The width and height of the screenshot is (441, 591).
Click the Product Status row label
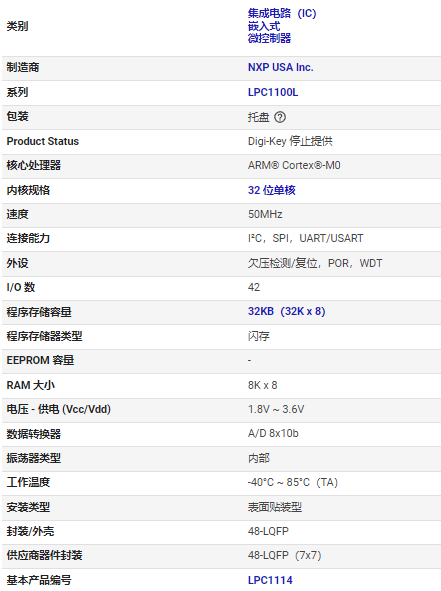click(43, 141)
